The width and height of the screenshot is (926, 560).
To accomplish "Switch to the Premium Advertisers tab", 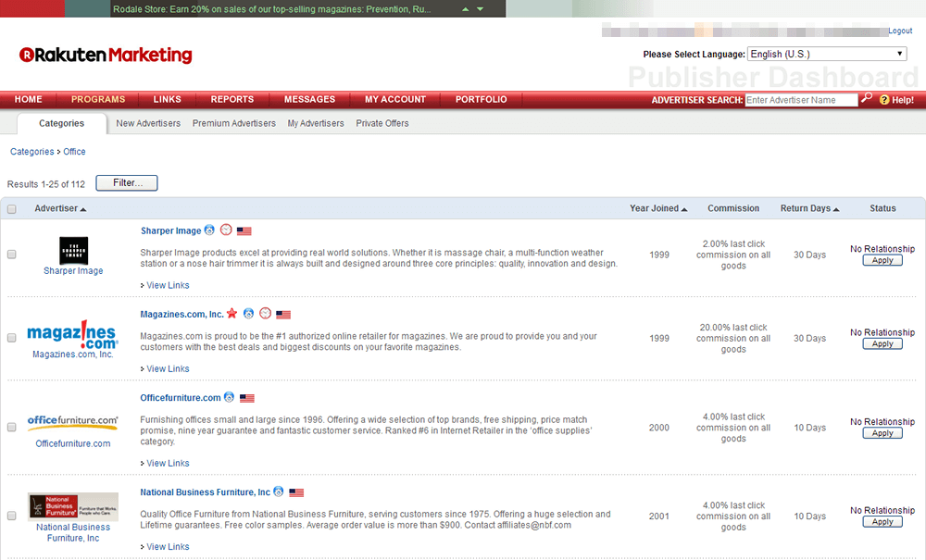I will click(x=234, y=123).
